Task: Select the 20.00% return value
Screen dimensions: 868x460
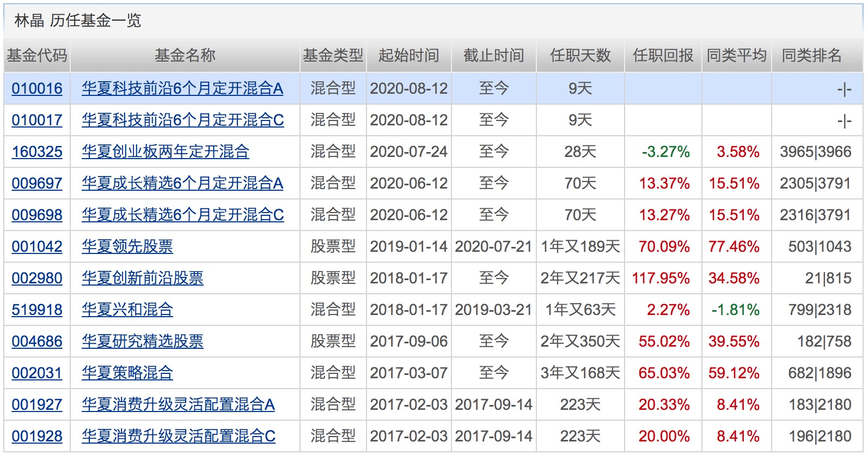Action: (664, 436)
